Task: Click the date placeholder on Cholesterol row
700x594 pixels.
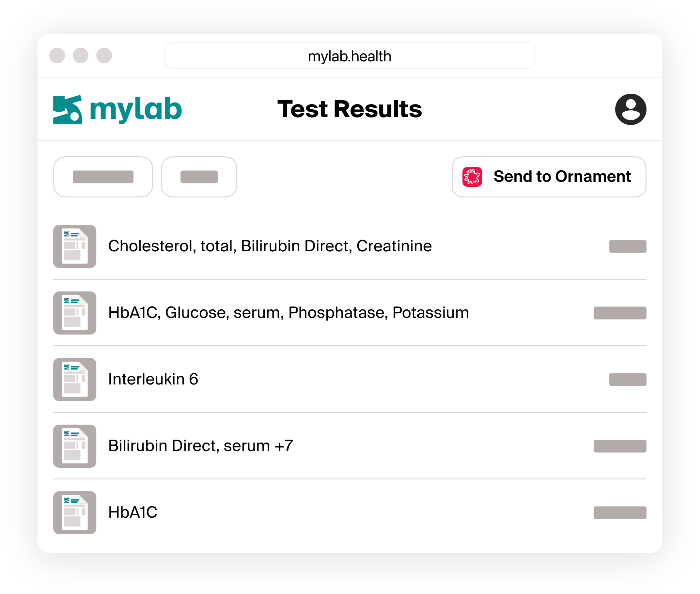Action: 628,246
